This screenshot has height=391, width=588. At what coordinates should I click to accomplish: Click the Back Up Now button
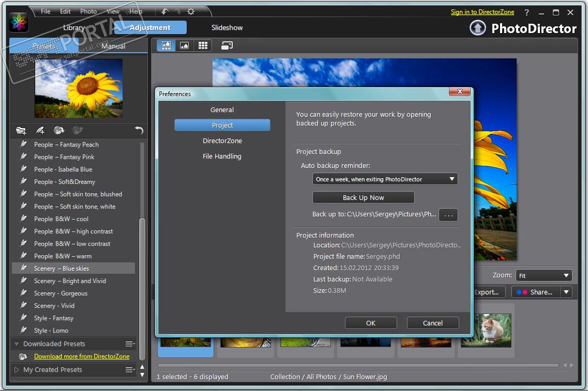(363, 197)
